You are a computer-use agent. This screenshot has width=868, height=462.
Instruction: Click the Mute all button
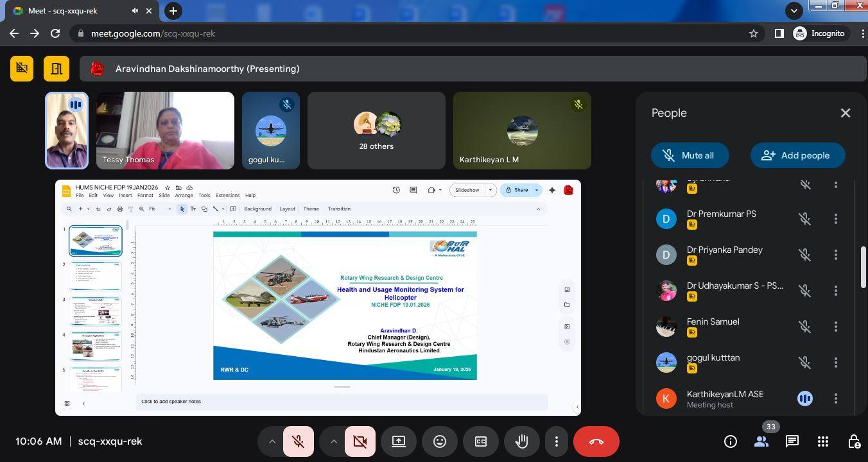point(690,155)
